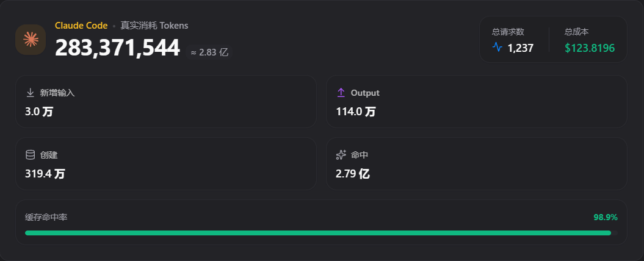Click the 98.9% cache hit percentage
Image resolution: width=644 pixels, height=261 pixels.
point(606,218)
